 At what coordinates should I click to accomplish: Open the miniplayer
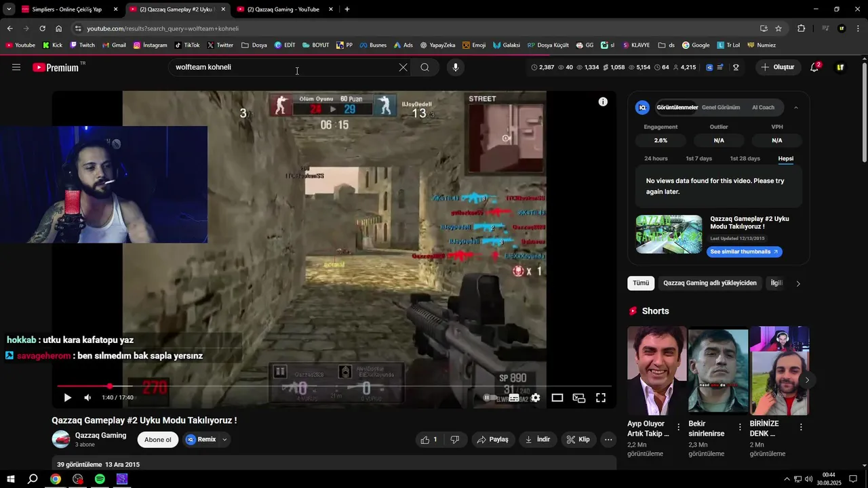point(579,398)
